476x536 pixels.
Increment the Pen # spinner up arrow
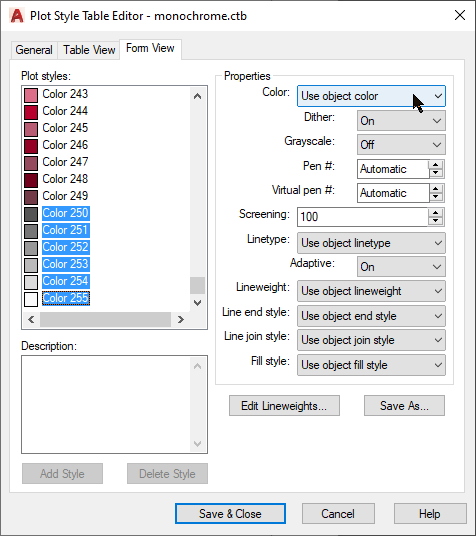point(436,165)
